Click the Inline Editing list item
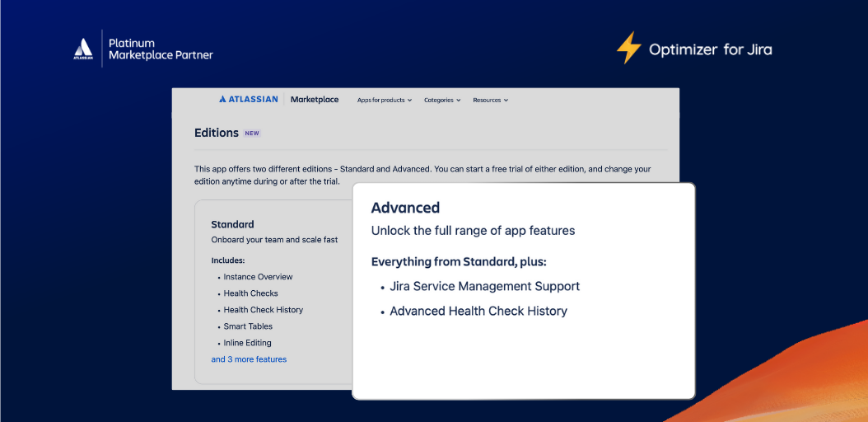This screenshot has width=868, height=422. (x=247, y=343)
